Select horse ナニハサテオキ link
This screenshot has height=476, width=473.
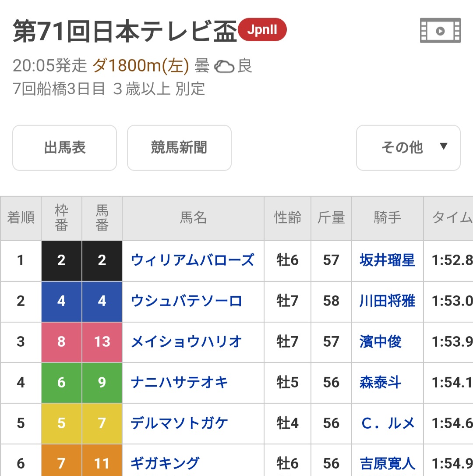point(180,383)
